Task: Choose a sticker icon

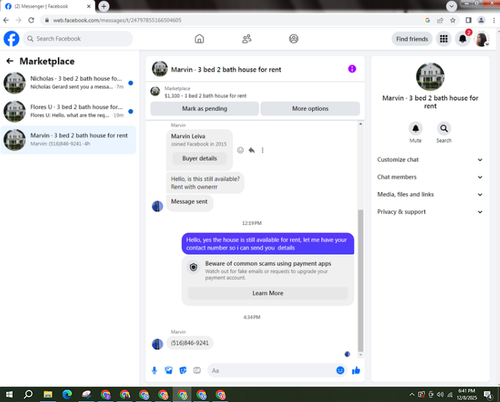Action: [x=183, y=370]
